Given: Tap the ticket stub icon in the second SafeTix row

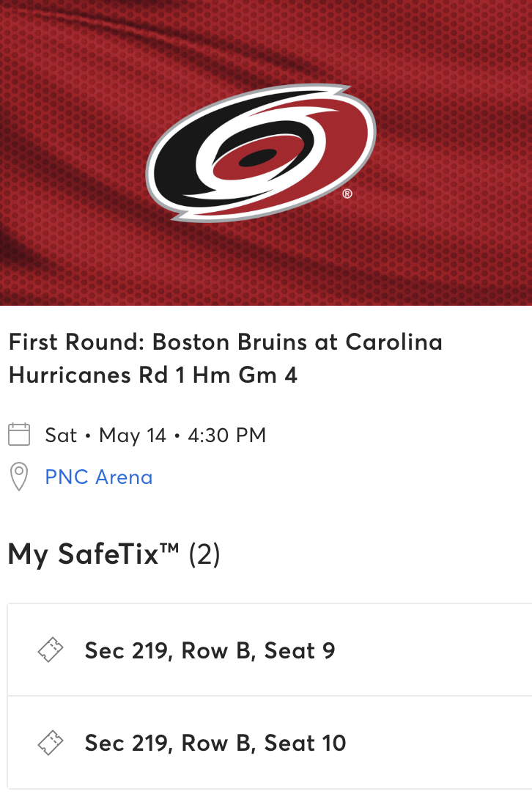Looking at the screenshot, I should (50, 743).
